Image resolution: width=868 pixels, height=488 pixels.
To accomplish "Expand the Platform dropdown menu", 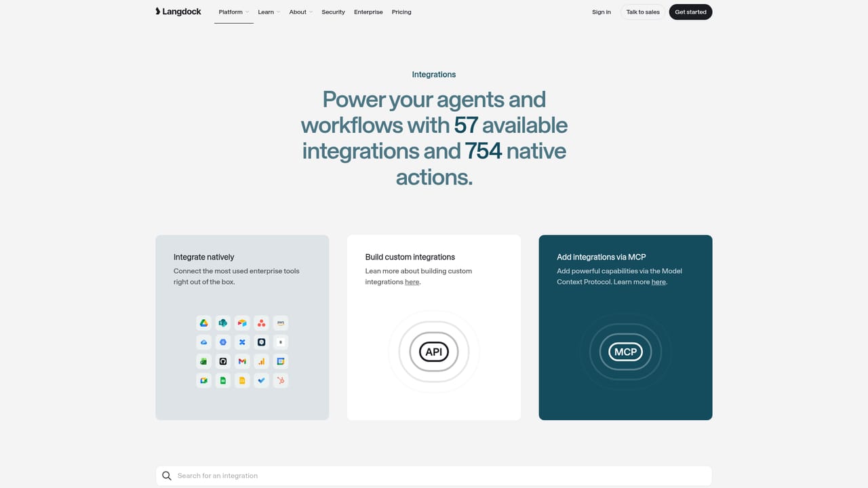I will point(234,12).
